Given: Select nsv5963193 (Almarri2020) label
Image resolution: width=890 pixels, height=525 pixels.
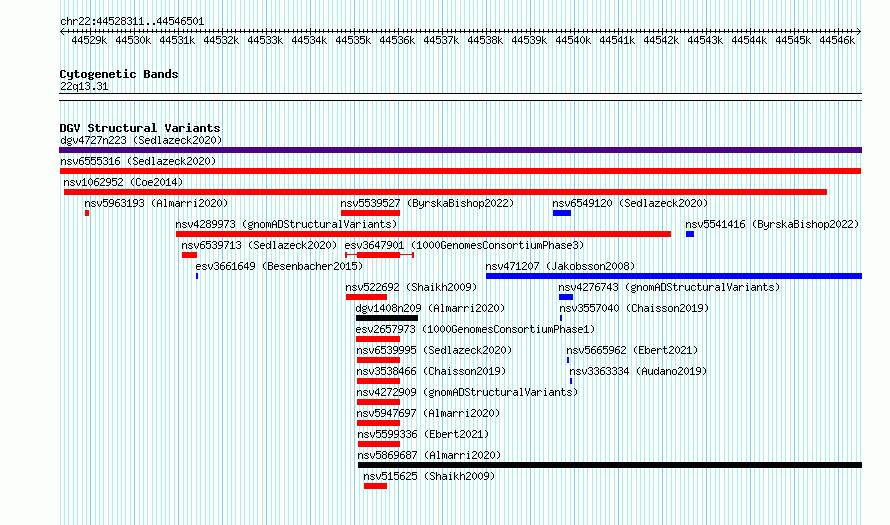Looking at the screenshot, I should [156, 203].
